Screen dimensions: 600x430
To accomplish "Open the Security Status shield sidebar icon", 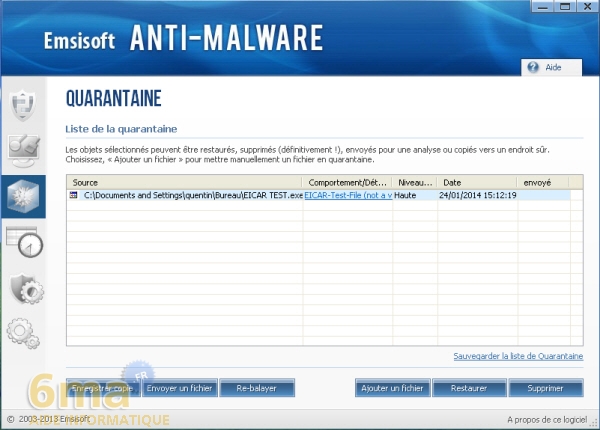I will (x=23, y=105).
